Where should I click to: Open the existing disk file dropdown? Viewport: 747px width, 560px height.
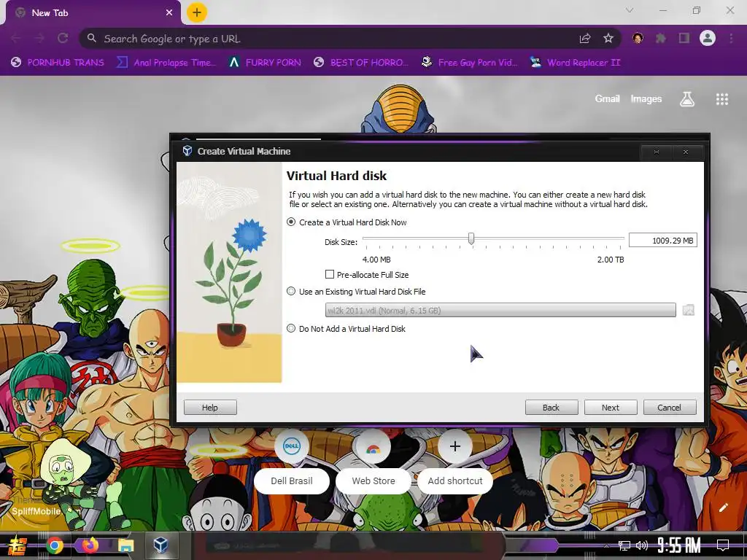pos(500,310)
